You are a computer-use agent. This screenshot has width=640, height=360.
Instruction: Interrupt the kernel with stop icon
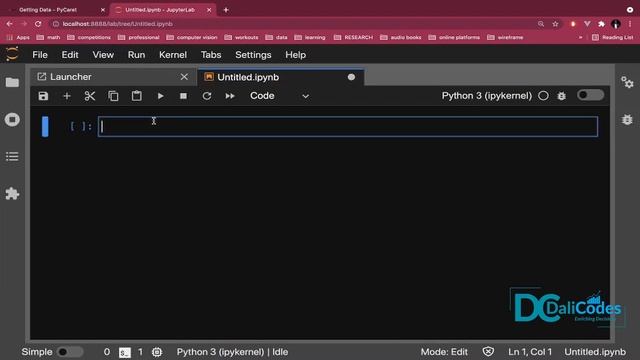[183, 96]
